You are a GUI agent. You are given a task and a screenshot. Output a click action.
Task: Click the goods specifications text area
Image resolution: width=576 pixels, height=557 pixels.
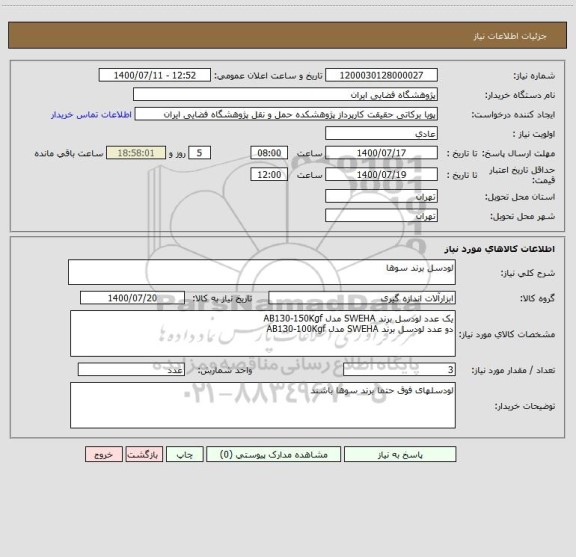[x=263, y=334]
